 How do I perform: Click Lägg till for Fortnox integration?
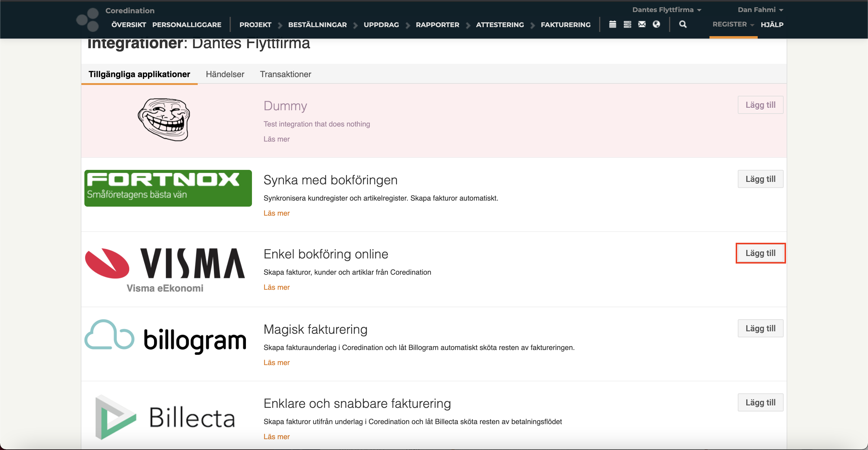[760, 179]
